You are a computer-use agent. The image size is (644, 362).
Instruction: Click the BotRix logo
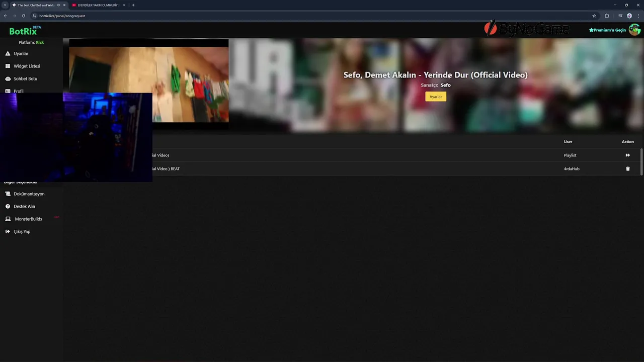pyautogui.click(x=25, y=30)
